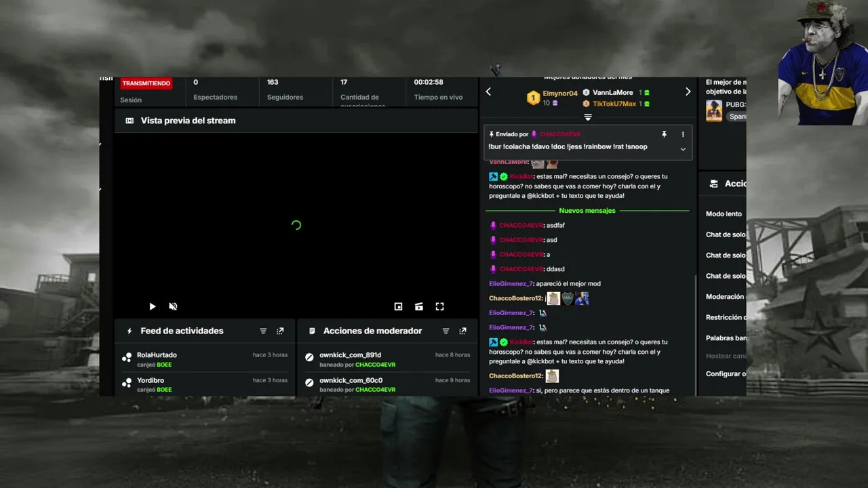Open the Configurar option in Acciones
Image resolution: width=868 pixels, height=488 pixels.
coord(725,374)
